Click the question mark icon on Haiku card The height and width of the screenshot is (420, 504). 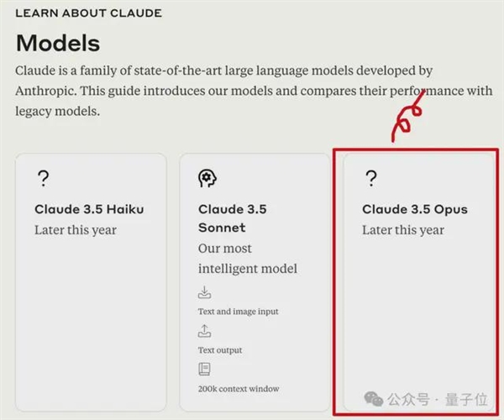[x=44, y=179]
